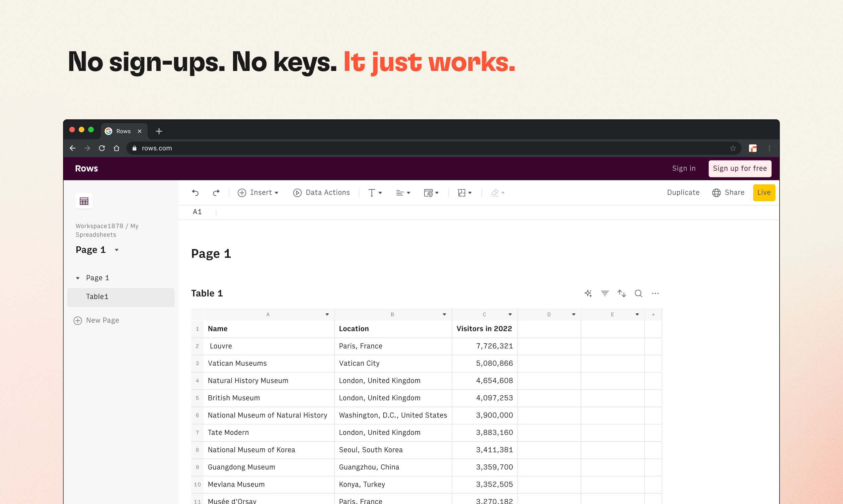Search table with magnifier icon
Viewport: 843px width, 504px height.
coord(638,293)
